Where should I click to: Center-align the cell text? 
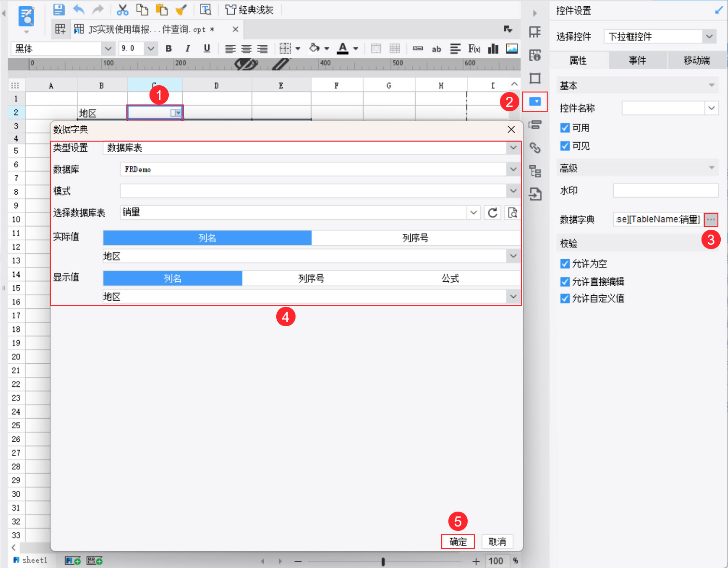(246, 49)
